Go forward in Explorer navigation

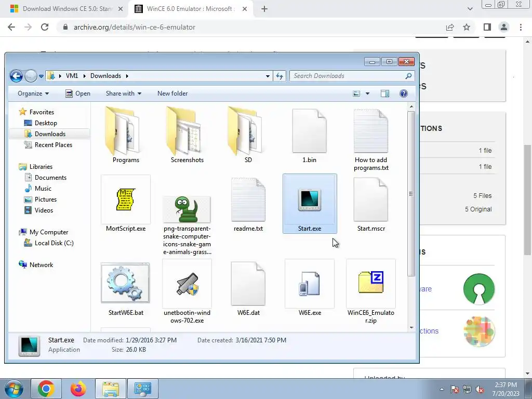[31, 76]
